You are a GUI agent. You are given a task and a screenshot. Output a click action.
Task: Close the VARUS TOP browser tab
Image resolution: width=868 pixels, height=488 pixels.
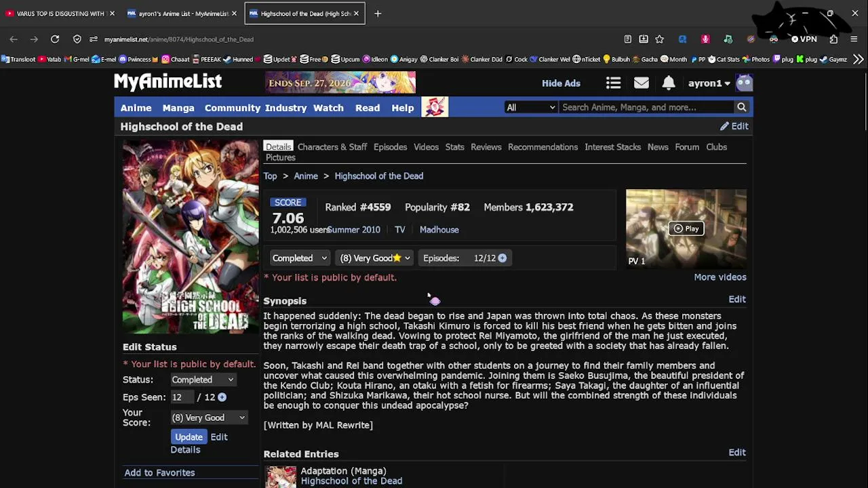click(112, 14)
